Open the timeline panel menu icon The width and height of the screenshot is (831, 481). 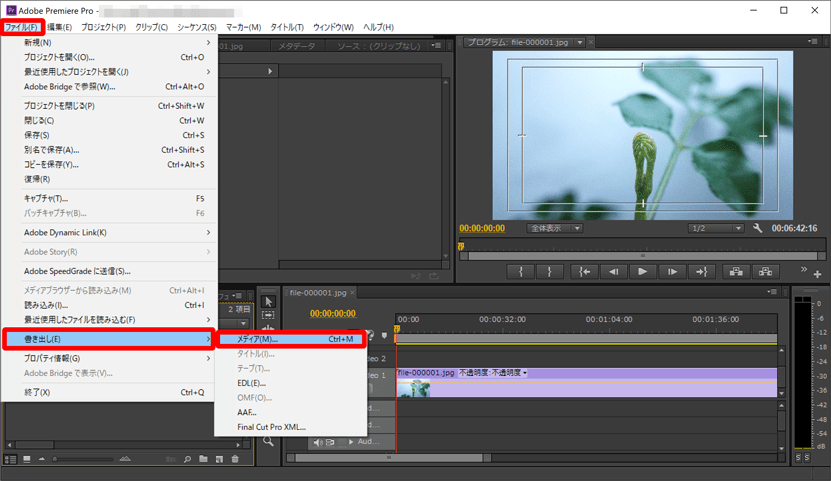coord(772,292)
